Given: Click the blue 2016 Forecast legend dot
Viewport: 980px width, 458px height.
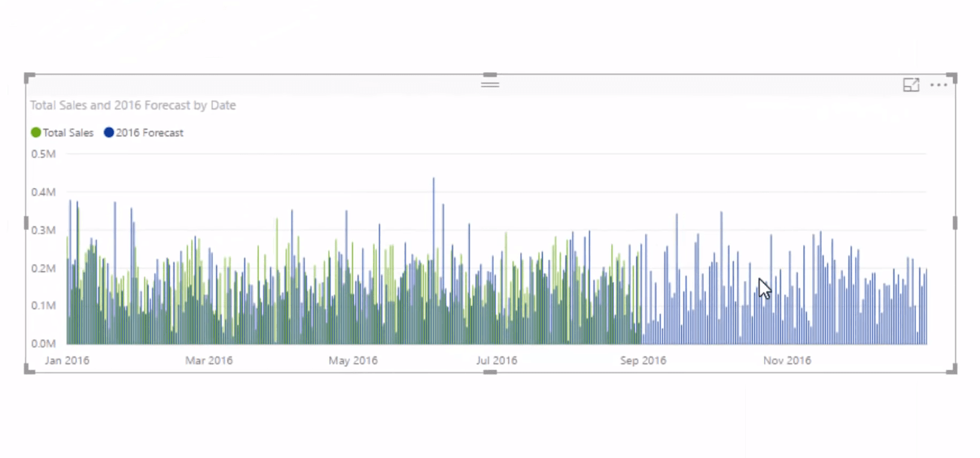Looking at the screenshot, I should click(x=108, y=132).
